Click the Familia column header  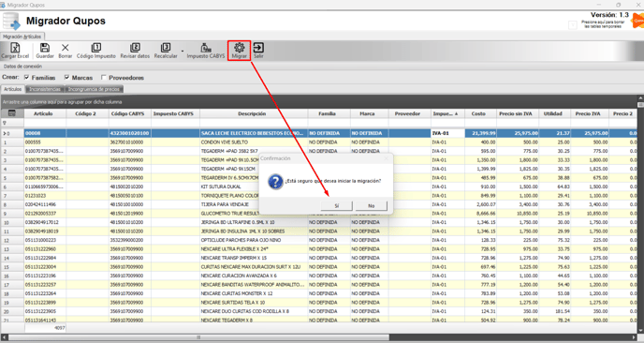(328, 113)
